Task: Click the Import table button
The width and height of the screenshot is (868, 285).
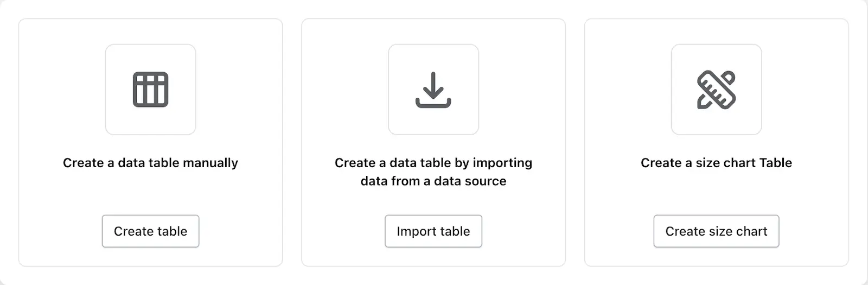Action: [x=433, y=231]
